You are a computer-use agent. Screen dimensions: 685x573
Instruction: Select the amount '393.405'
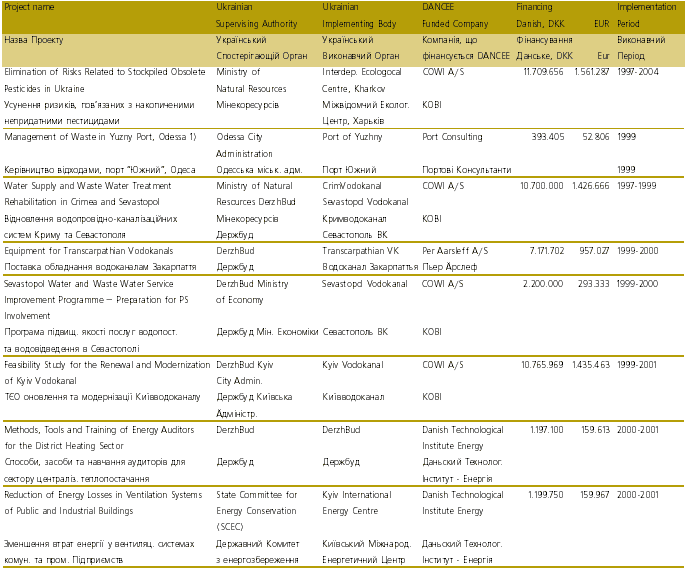click(547, 137)
